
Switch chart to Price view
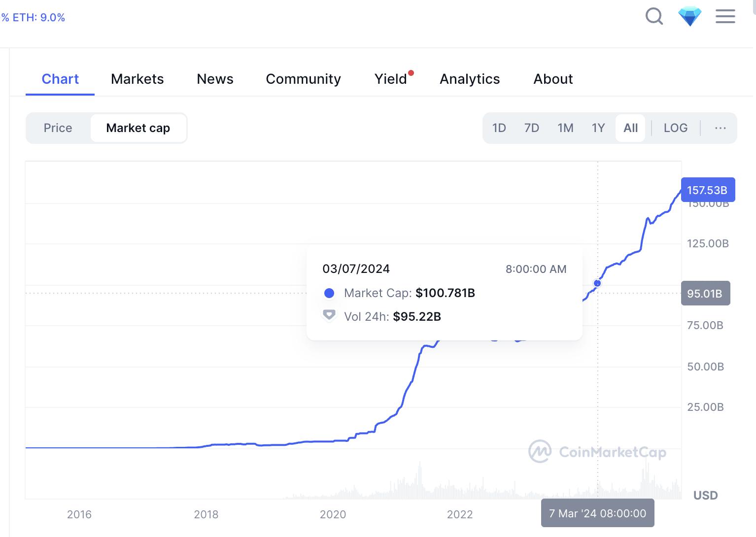click(x=58, y=128)
